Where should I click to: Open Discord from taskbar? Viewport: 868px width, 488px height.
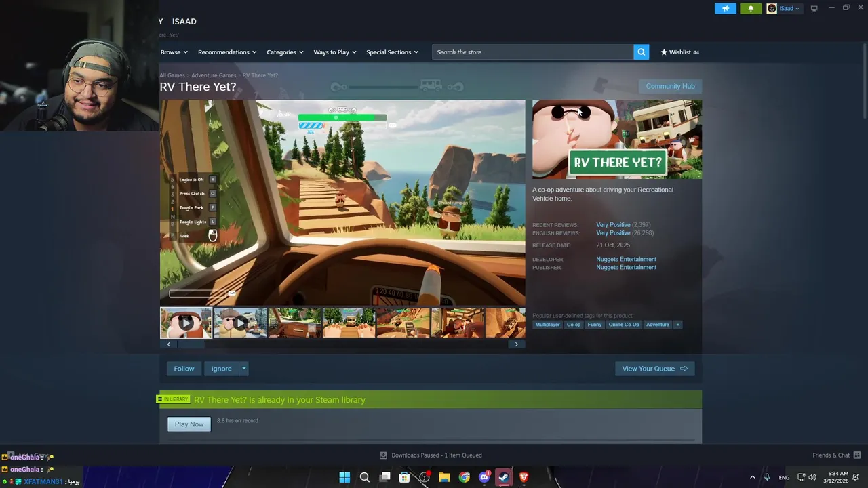coord(484,477)
